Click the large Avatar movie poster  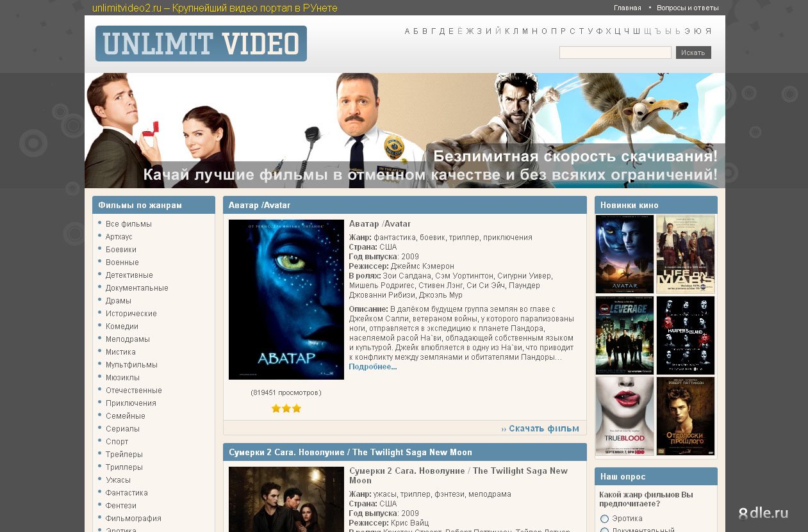point(286,300)
